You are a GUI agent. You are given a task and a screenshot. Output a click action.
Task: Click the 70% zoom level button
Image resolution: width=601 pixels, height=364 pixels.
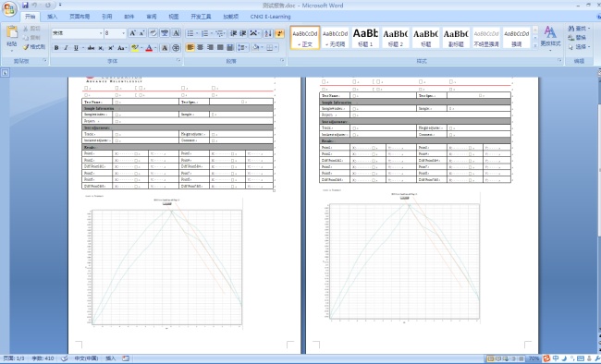click(534, 358)
